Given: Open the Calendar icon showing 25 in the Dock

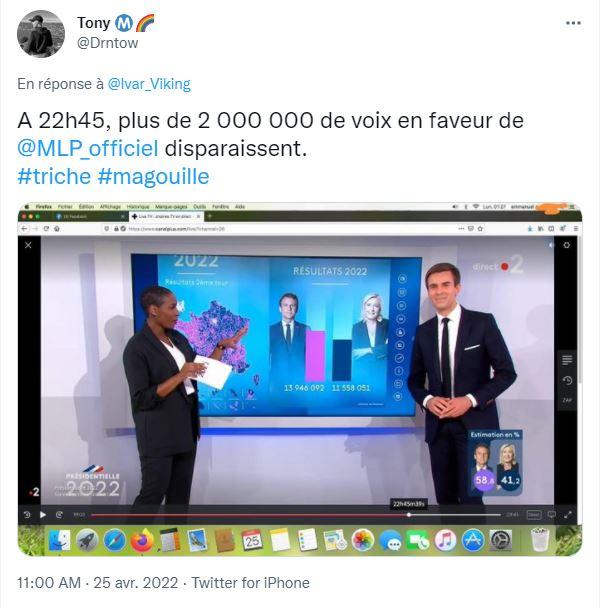Looking at the screenshot, I should pos(252,540).
